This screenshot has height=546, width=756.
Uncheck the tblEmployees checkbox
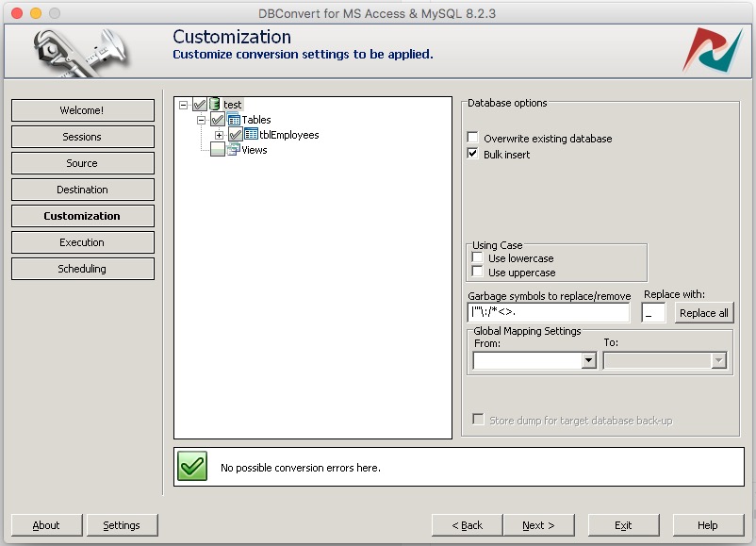coord(236,135)
